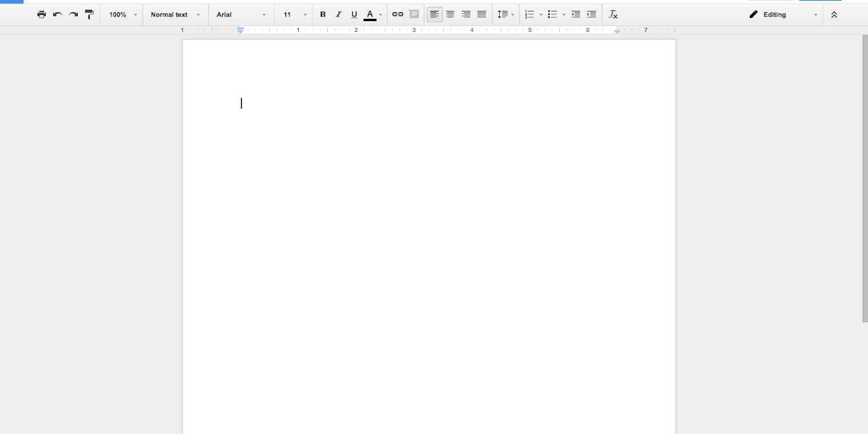Toggle bold formatting
This screenshot has height=434, width=868.
(x=323, y=14)
